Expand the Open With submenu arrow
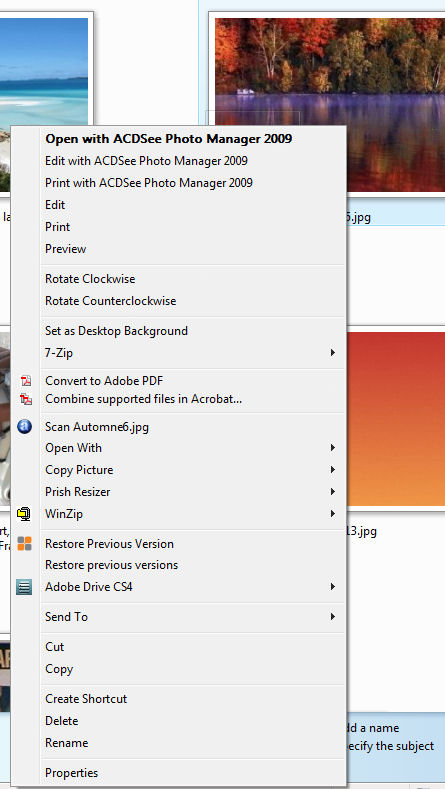The width and height of the screenshot is (445, 789). click(333, 447)
